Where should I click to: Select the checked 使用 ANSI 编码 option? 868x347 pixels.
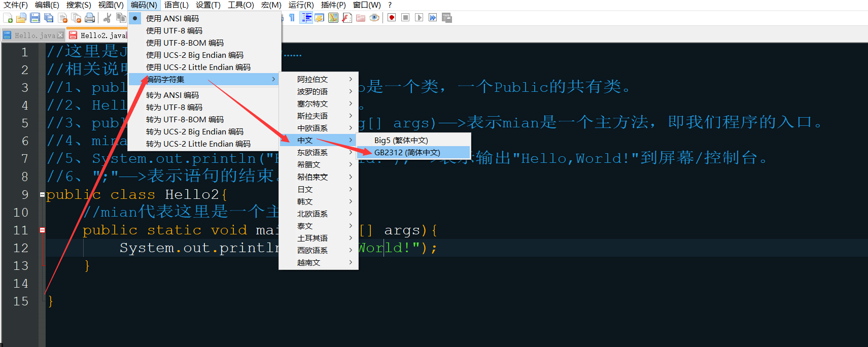(x=204, y=18)
